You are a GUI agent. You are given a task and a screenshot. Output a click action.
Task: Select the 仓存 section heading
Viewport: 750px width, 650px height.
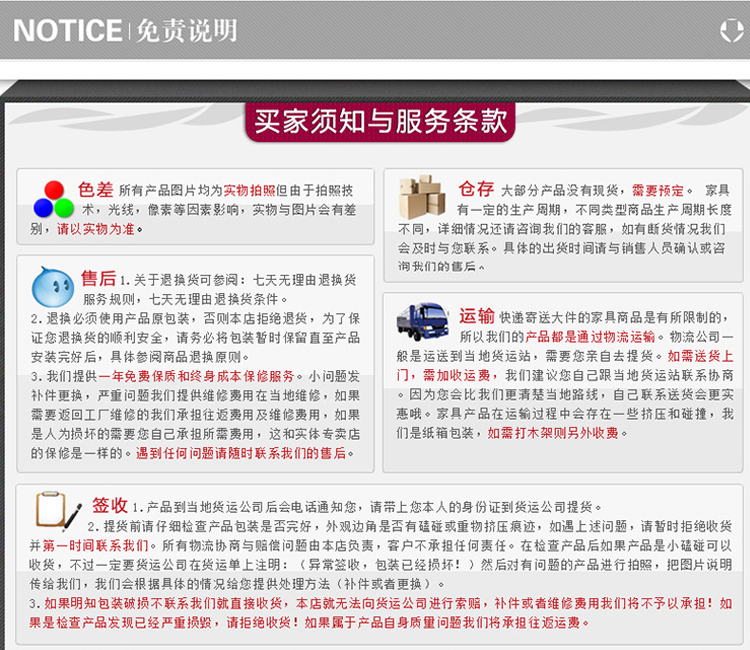click(476, 188)
